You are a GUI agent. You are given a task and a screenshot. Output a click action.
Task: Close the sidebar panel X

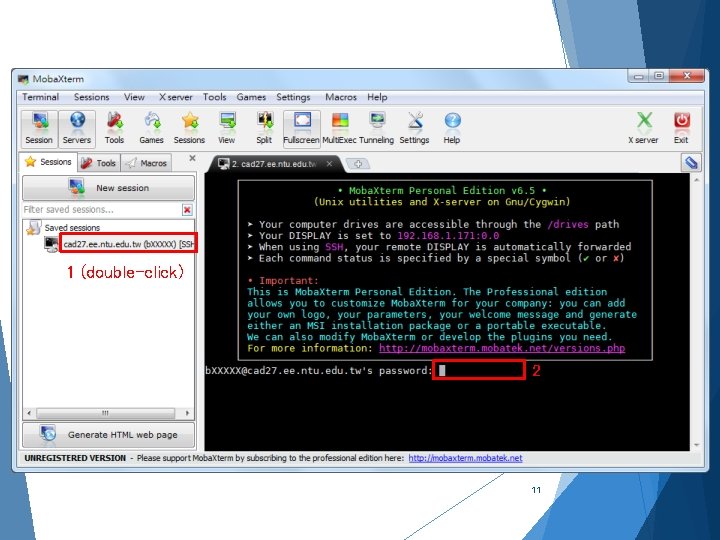(192, 158)
